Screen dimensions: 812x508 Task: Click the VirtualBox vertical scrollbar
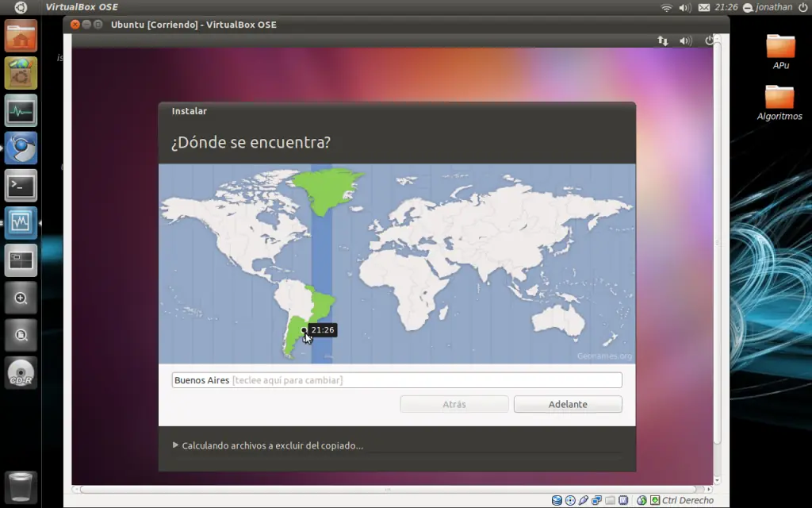[x=717, y=244]
